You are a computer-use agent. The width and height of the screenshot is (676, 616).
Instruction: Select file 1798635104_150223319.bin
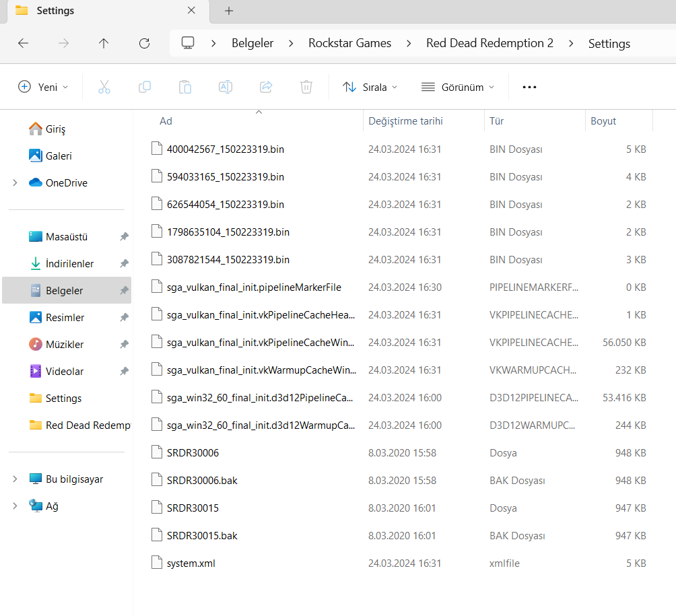click(228, 232)
